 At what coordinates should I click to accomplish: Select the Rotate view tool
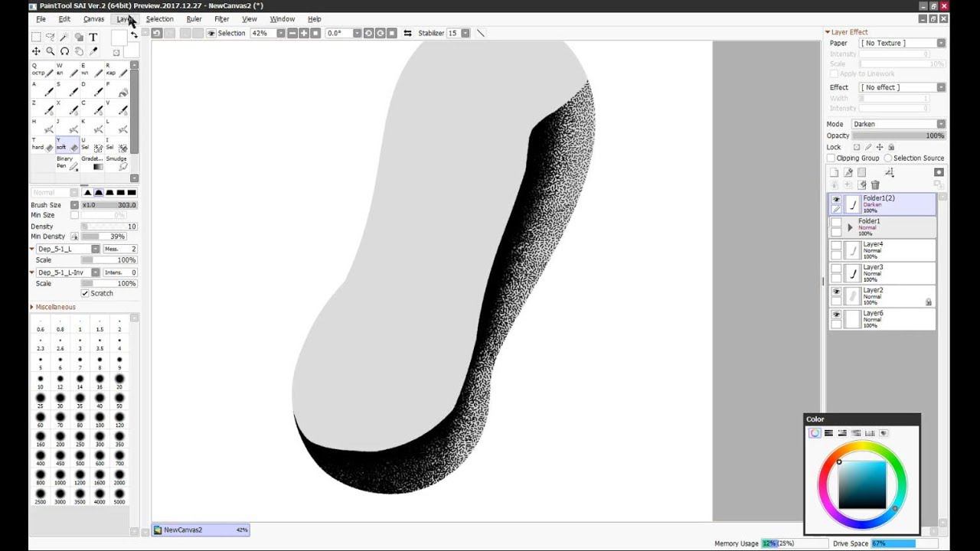click(x=64, y=51)
